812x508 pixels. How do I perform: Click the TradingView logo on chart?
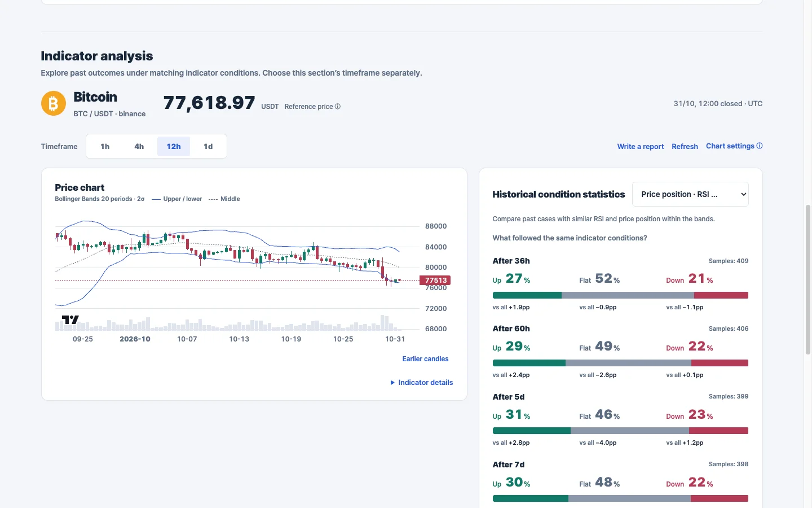click(70, 319)
